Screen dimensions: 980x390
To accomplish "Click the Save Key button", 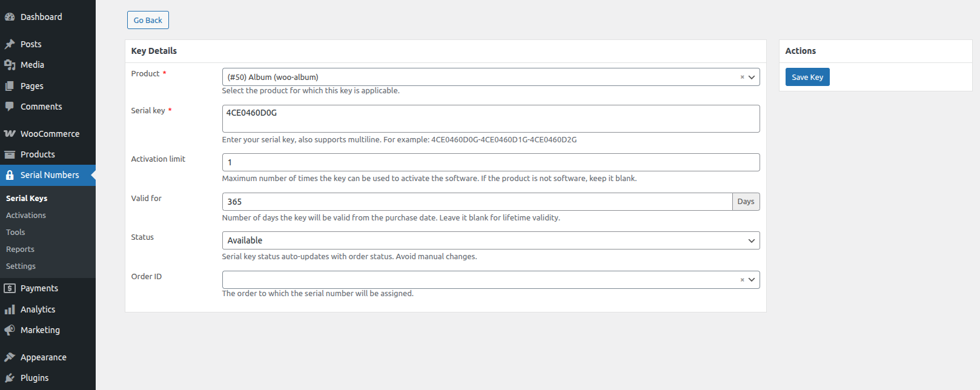I will (x=807, y=77).
